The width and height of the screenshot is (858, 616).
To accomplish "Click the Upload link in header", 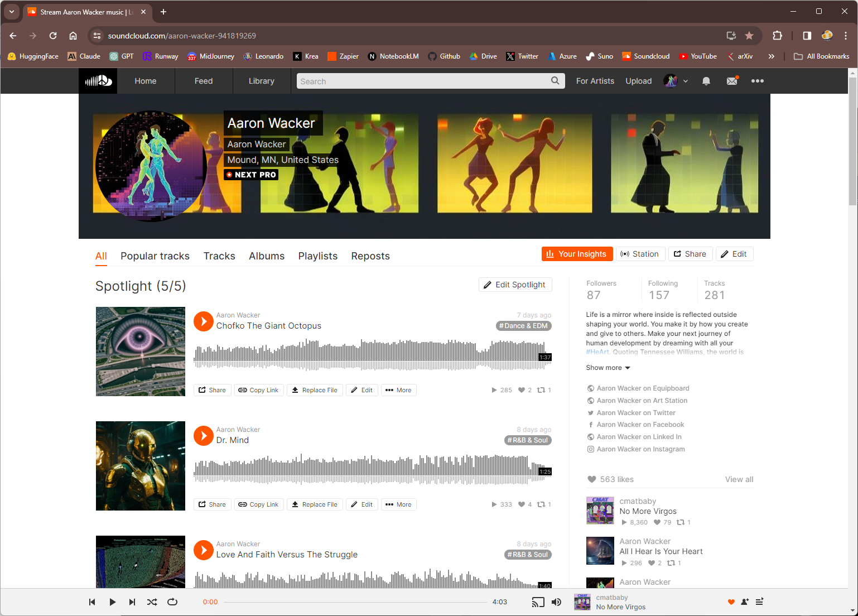I will tap(639, 81).
